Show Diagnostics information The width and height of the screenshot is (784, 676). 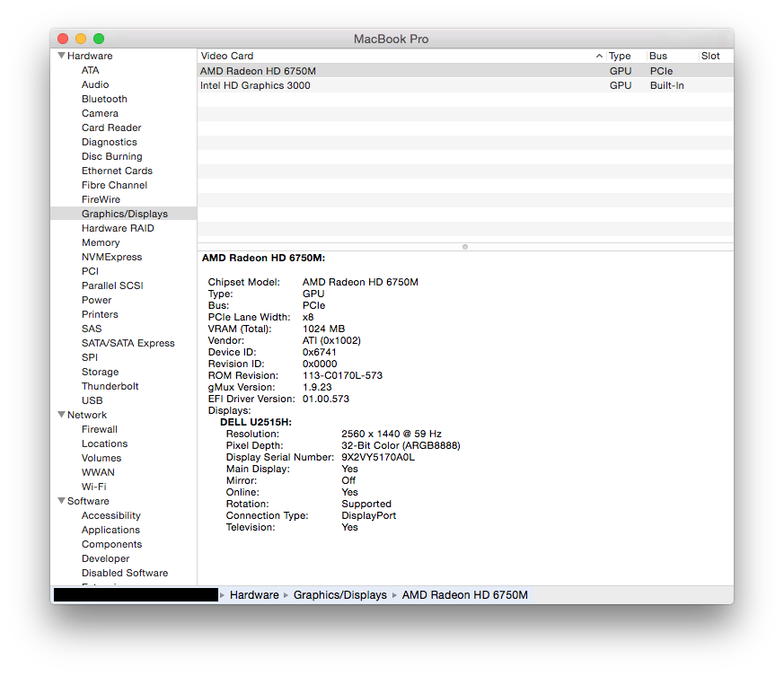[109, 142]
